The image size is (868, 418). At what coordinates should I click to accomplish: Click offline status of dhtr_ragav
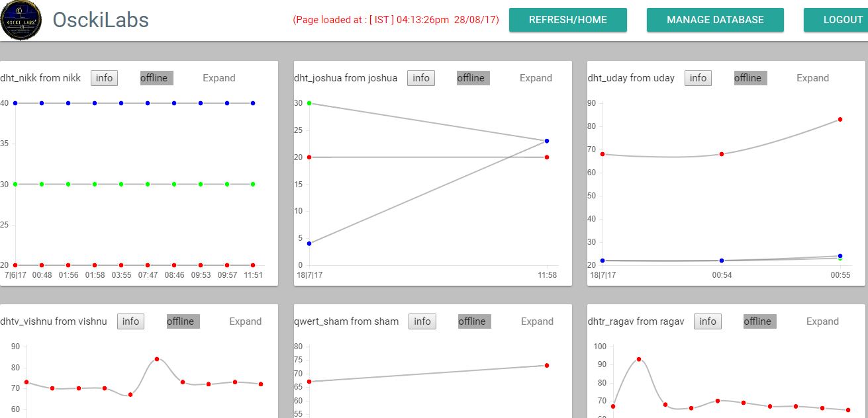[x=760, y=321]
